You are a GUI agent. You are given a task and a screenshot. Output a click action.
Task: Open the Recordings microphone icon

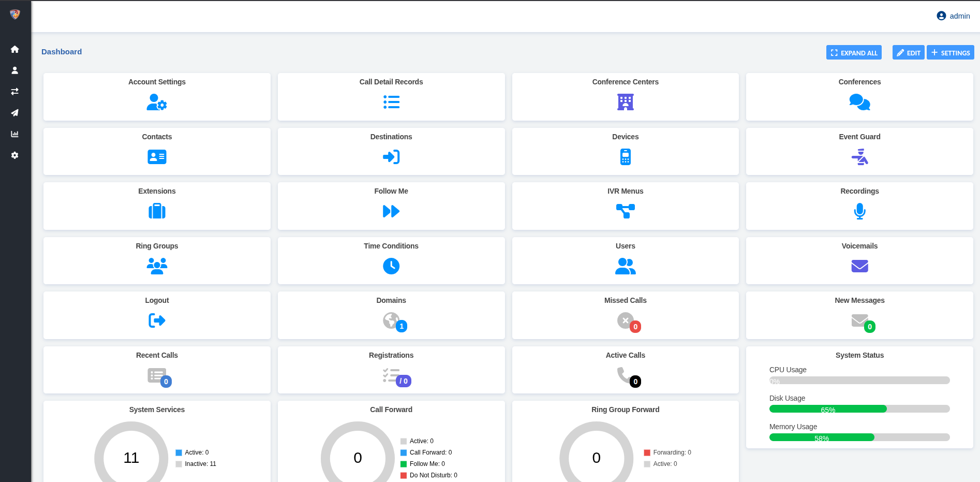859,211
